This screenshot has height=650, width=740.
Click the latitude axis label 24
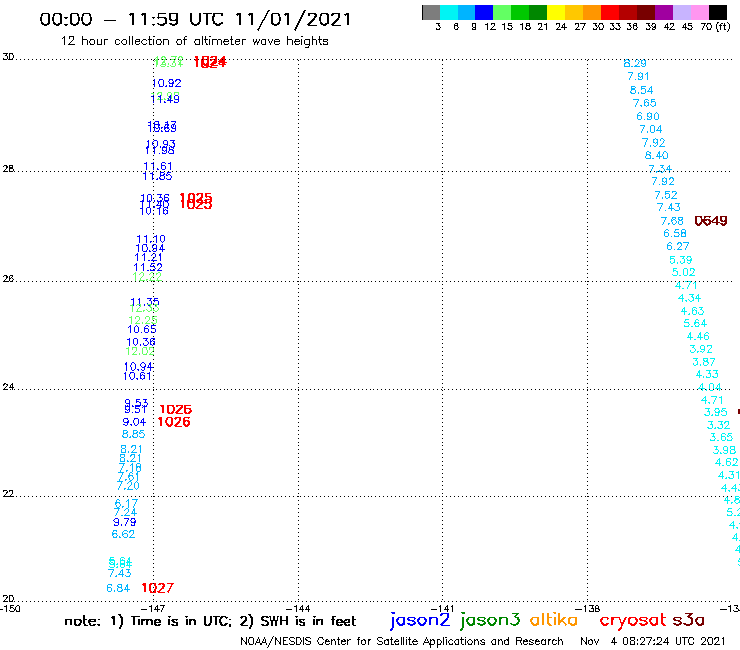pyautogui.click(x=8, y=387)
